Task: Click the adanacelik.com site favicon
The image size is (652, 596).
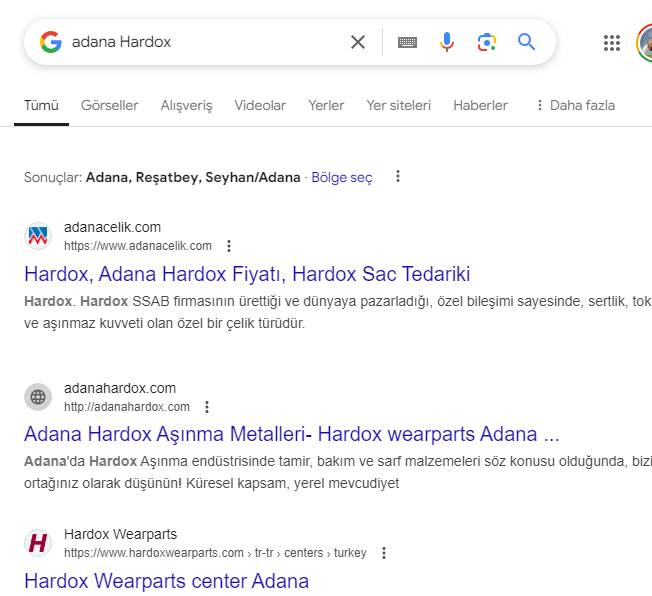Action: click(38, 236)
